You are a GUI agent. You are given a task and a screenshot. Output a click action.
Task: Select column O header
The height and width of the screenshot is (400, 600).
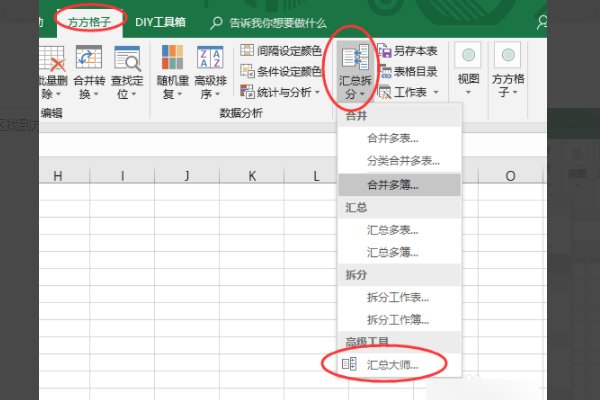510,176
